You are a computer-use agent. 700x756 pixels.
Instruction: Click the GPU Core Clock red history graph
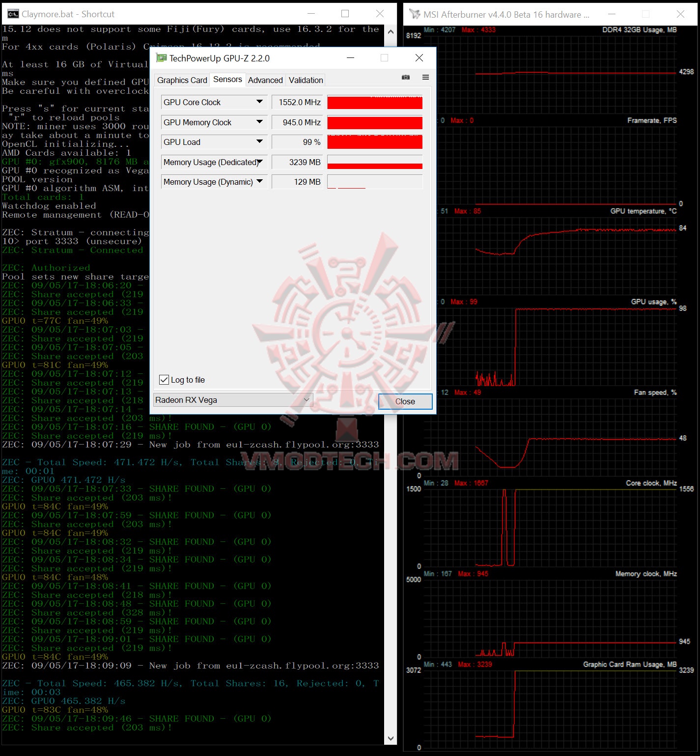coord(375,102)
